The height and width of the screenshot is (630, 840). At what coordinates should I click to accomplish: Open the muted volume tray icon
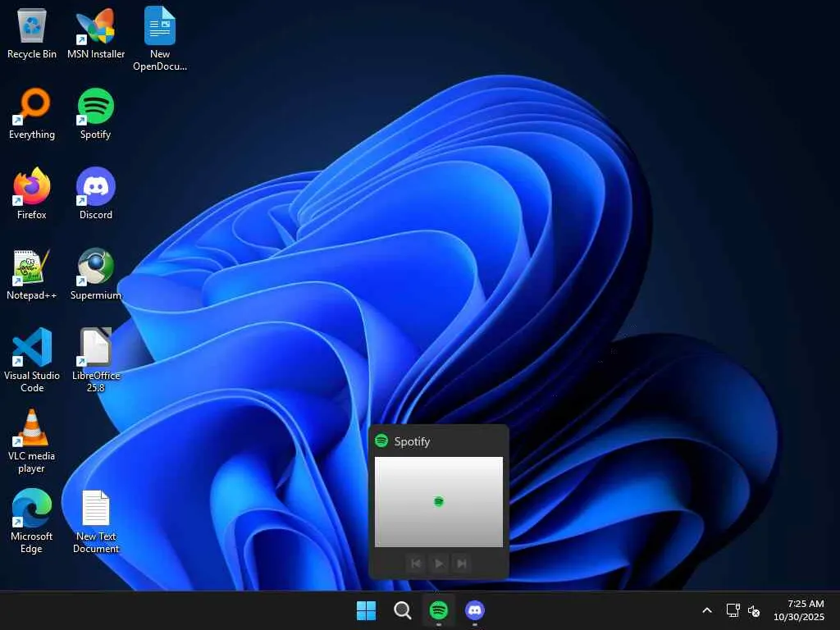[754, 610]
